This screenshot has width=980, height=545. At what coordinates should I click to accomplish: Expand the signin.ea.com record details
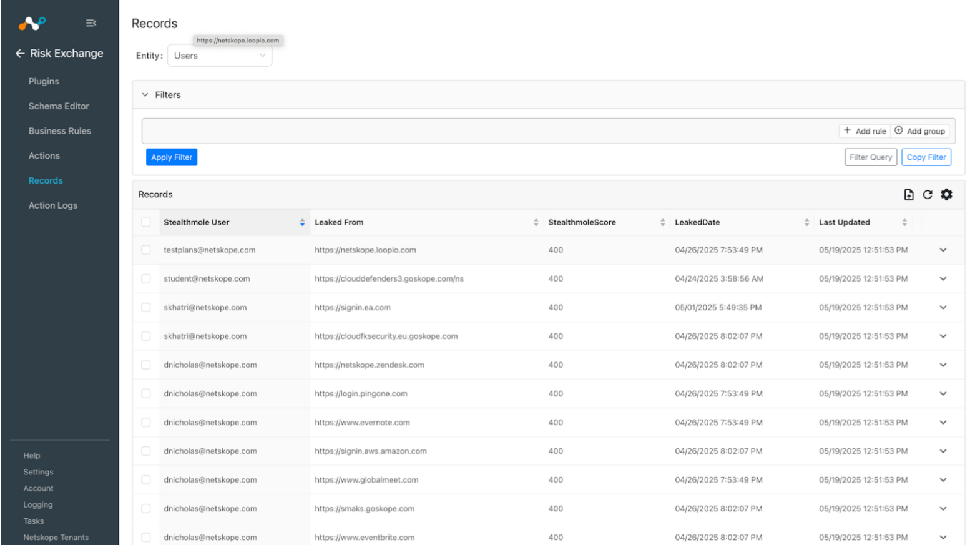click(943, 307)
